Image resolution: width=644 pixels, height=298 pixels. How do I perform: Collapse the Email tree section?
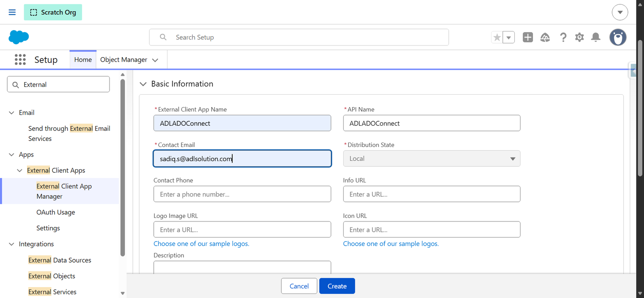point(11,113)
